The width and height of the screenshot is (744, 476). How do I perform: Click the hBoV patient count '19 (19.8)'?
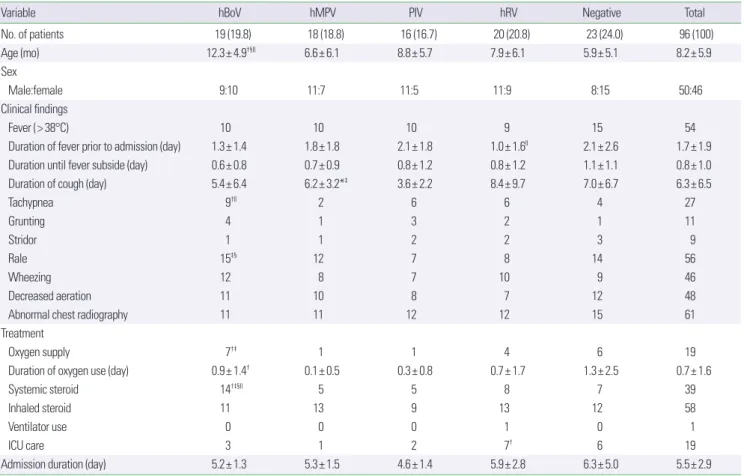tap(233, 34)
